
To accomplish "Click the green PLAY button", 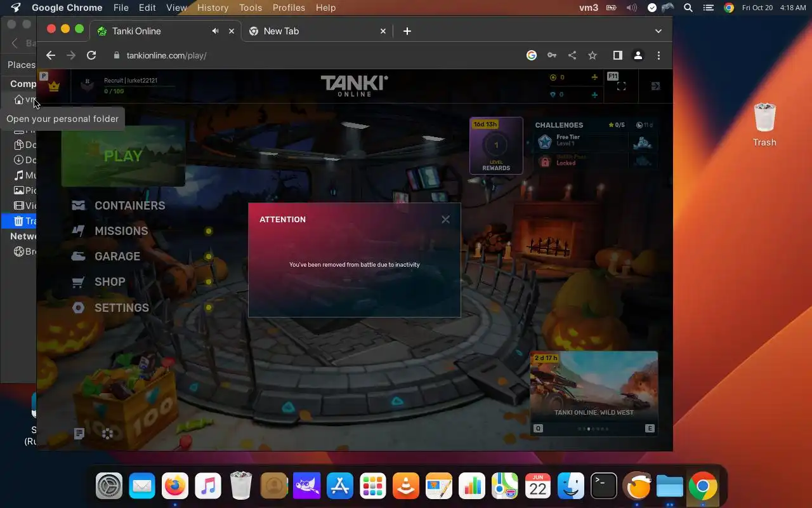I will [x=123, y=156].
